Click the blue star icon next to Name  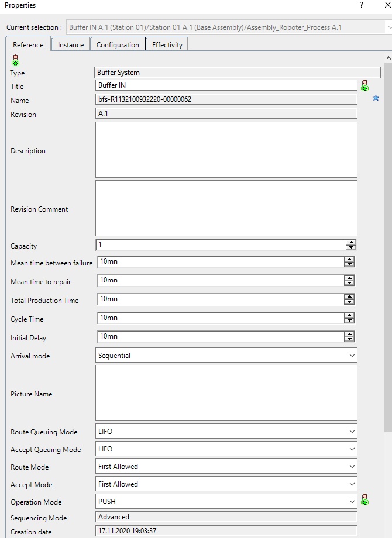376,98
